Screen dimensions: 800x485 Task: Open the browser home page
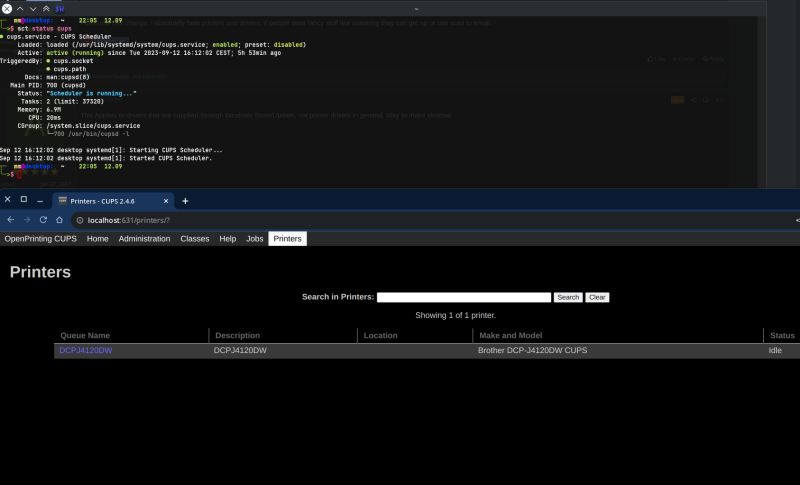coord(60,220)
